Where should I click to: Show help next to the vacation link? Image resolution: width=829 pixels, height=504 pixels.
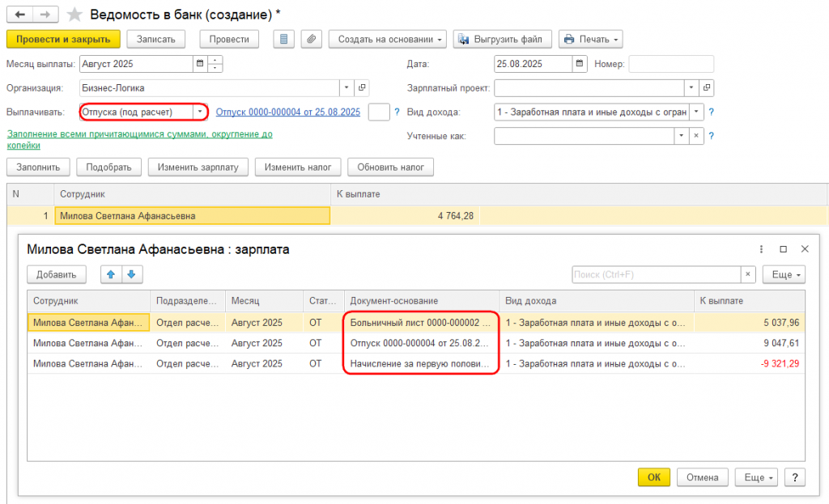point(397,112)
